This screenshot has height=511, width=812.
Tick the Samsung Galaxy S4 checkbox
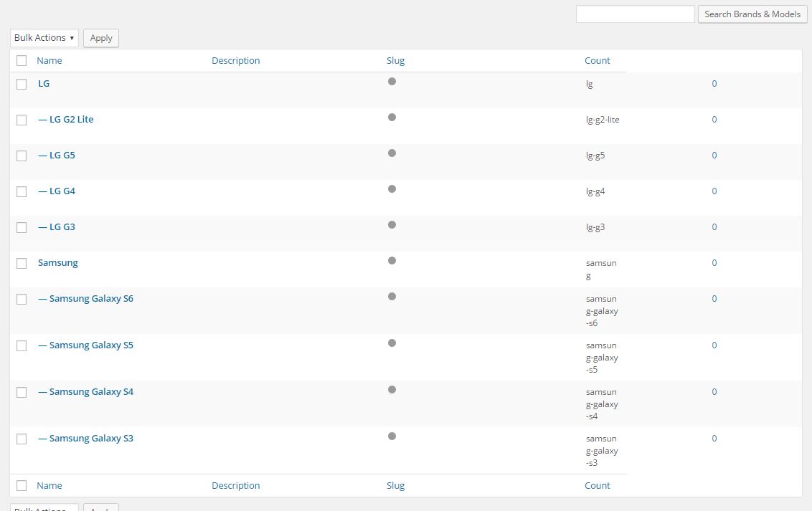[22, 392]
